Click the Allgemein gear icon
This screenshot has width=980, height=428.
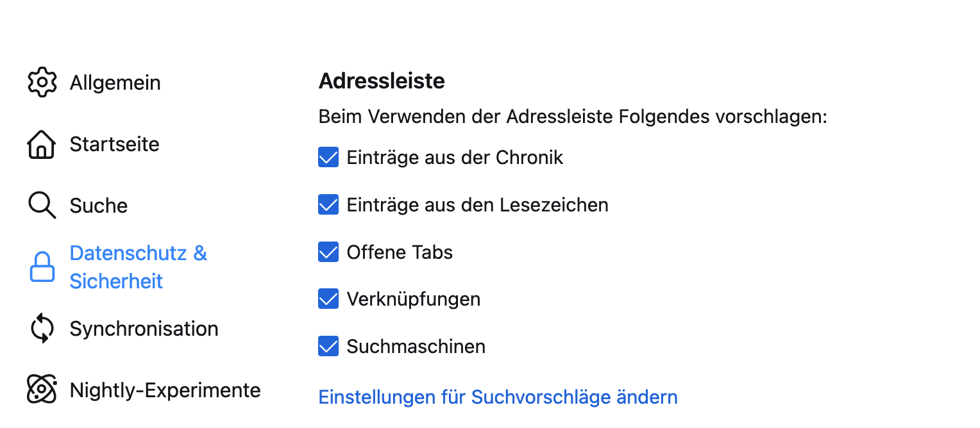click(x=42, y=83)
